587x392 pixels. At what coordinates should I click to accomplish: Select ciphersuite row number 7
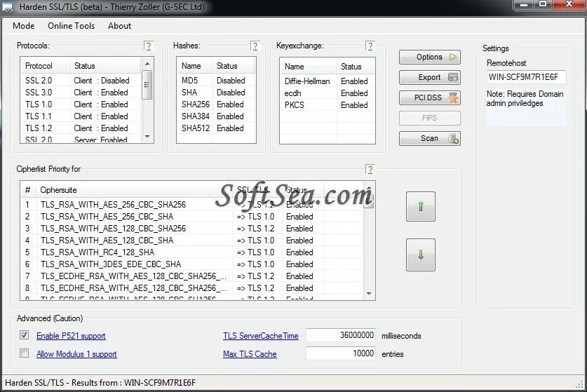(x=192, y=276)
